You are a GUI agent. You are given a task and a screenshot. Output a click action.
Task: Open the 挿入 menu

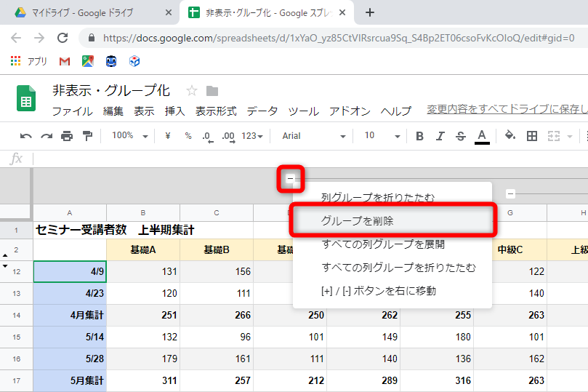click(174, 111)
